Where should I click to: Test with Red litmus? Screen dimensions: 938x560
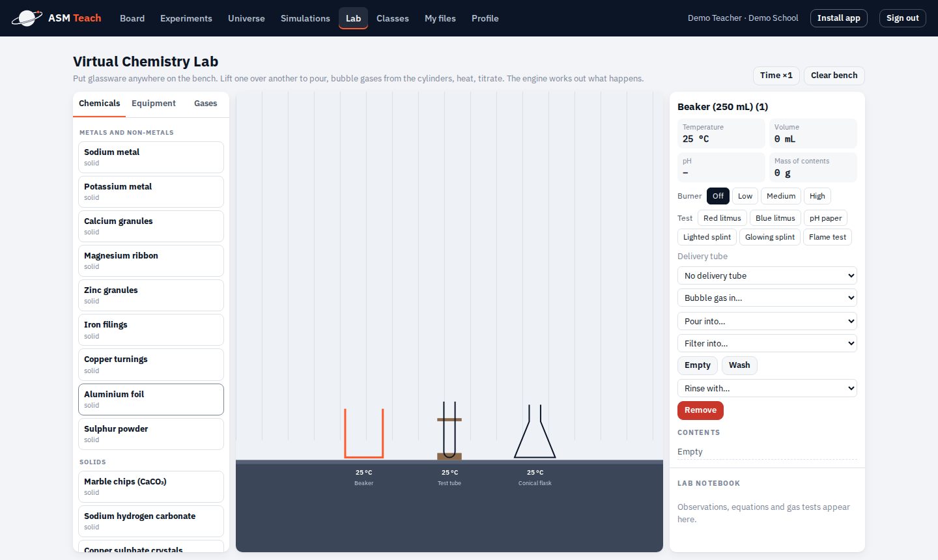(722, 218)
